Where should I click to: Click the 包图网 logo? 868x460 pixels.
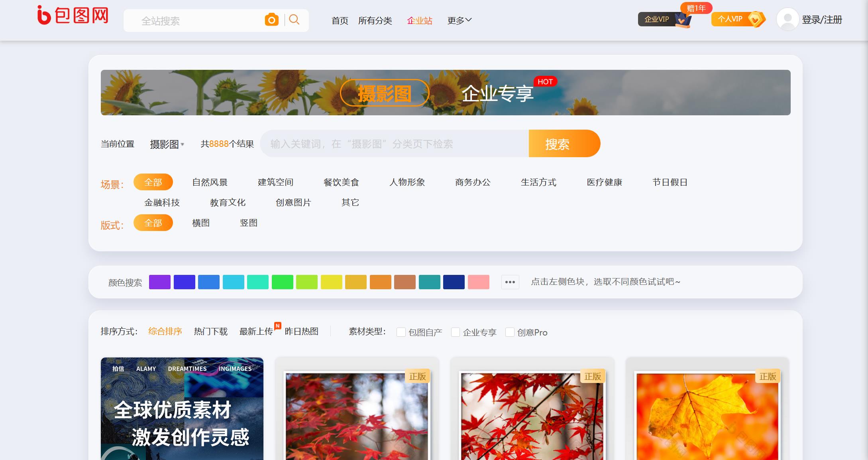[x=73, y=16]
